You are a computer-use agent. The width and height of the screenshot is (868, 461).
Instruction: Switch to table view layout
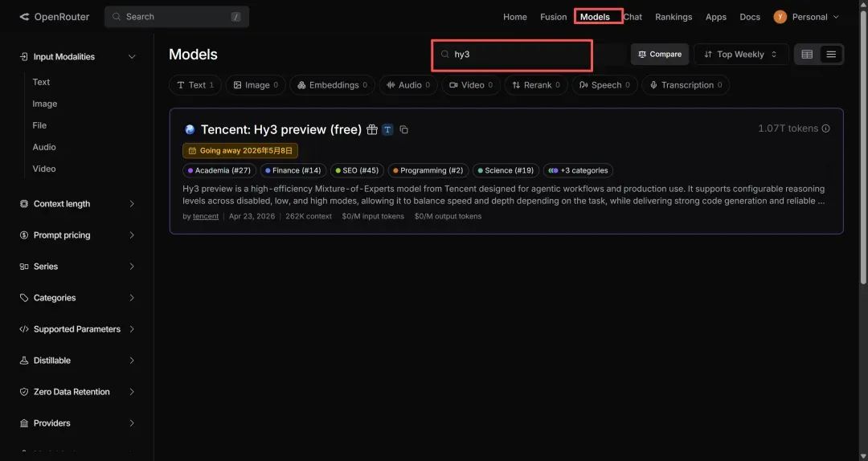pyautogui.click(x=807, y=55)
